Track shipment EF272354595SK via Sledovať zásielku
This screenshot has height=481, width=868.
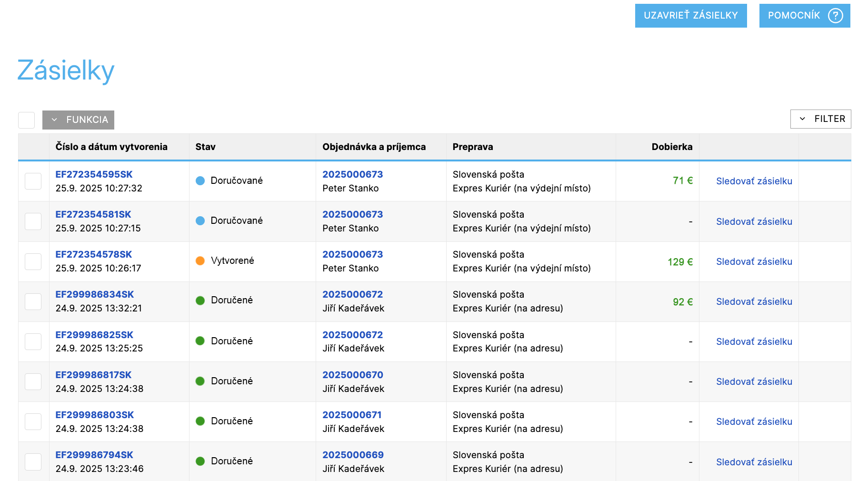[x=754, y=181]
